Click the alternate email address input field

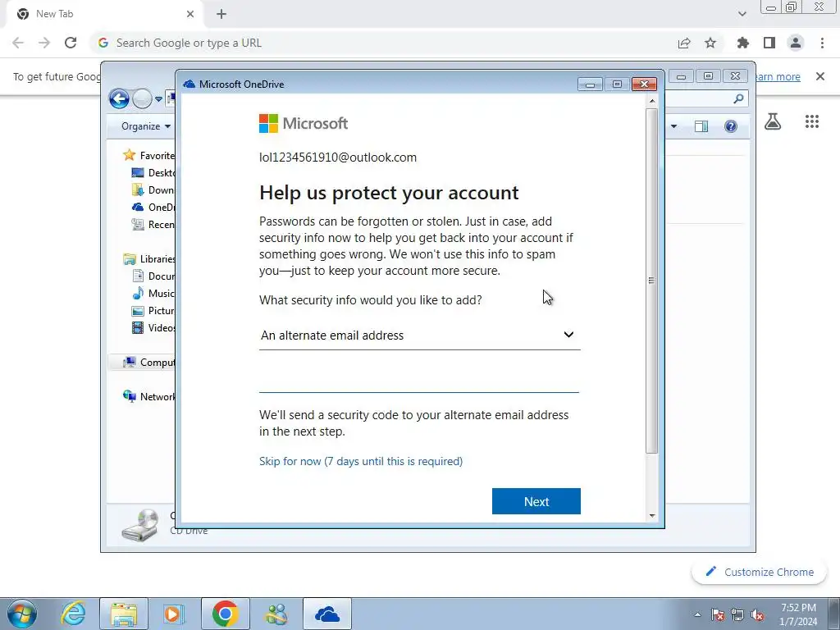[x=419, y=379]
